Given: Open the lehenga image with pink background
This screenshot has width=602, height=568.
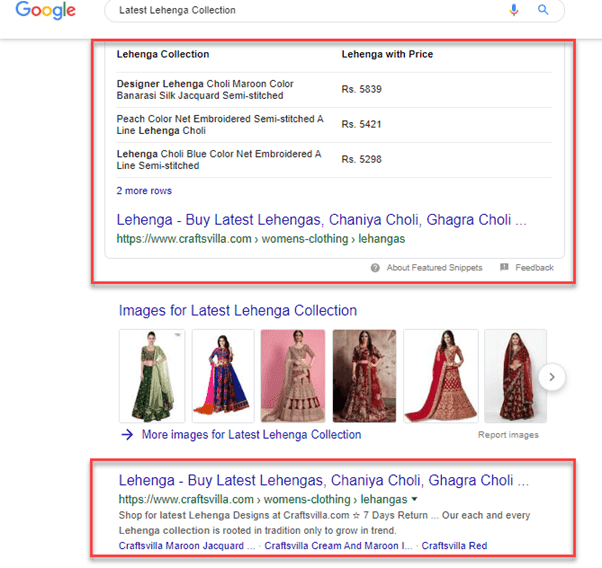Looking at the screenshot, I should (x=293, y=376).
